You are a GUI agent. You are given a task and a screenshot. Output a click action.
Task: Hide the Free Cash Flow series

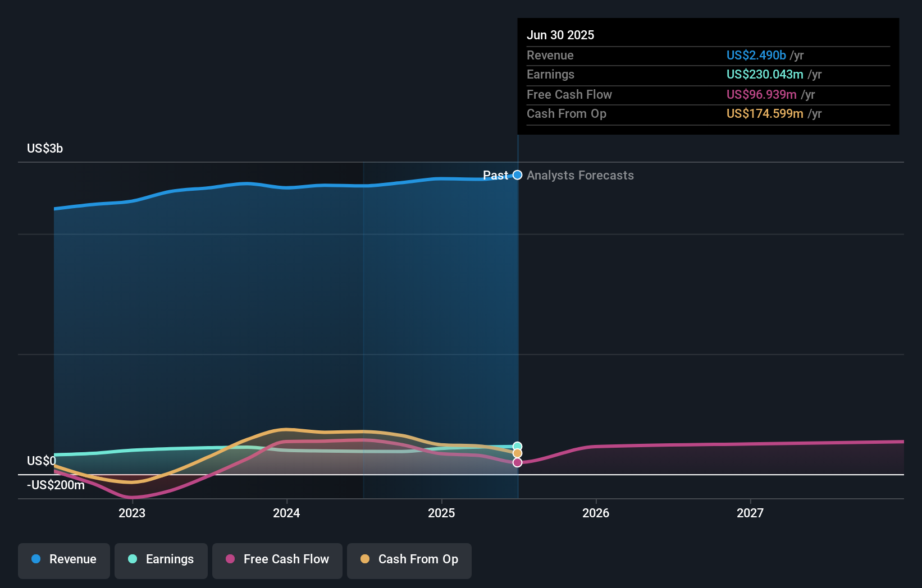click(277, 559)
